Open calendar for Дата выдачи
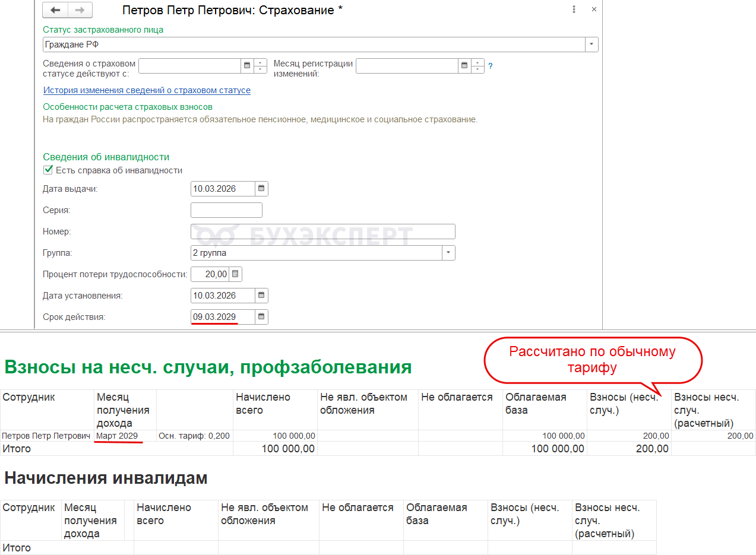 [x=261, y=189]
